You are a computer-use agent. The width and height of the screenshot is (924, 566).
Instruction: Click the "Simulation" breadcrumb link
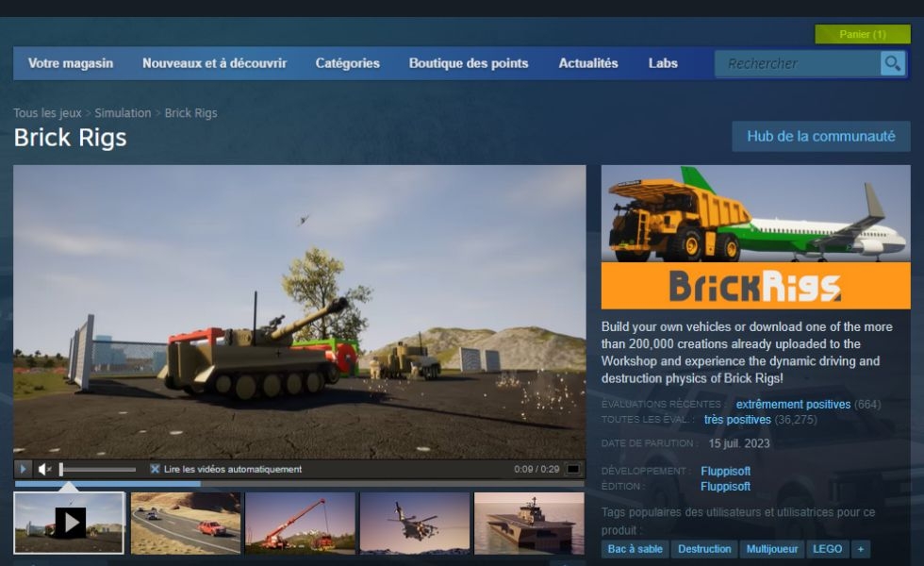pyautogui.click(x=123, y=112)
